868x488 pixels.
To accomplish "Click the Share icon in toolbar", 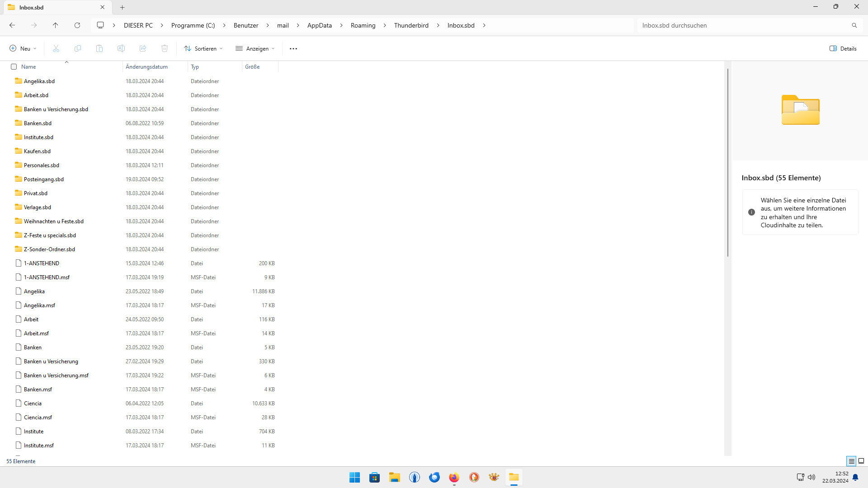I will (143, 48).
